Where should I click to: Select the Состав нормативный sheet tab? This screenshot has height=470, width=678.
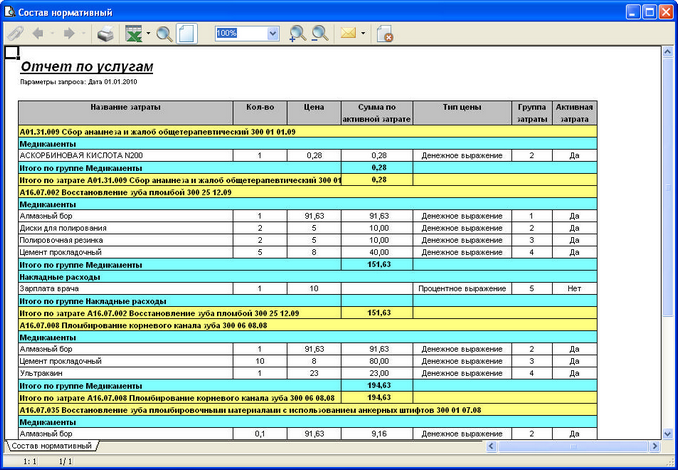[51, 445]
